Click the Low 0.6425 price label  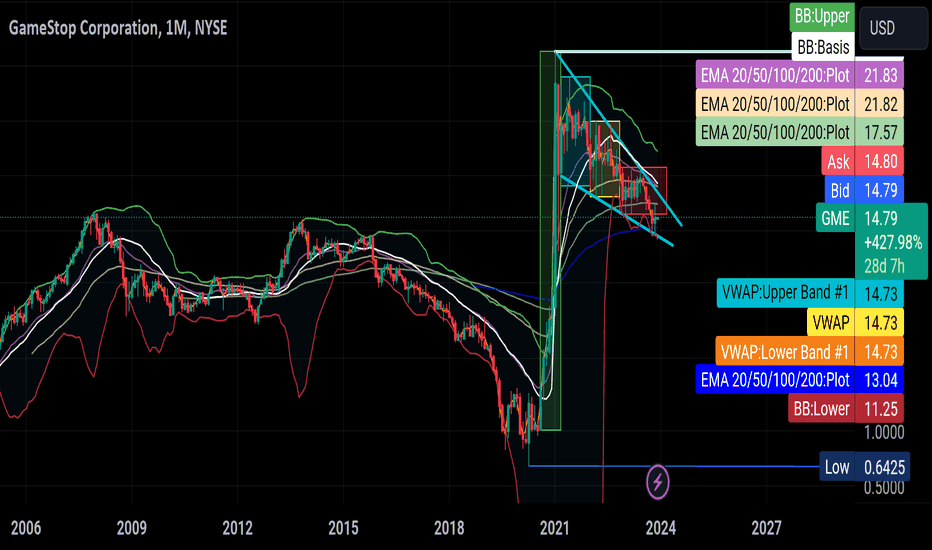click(864, 467)
